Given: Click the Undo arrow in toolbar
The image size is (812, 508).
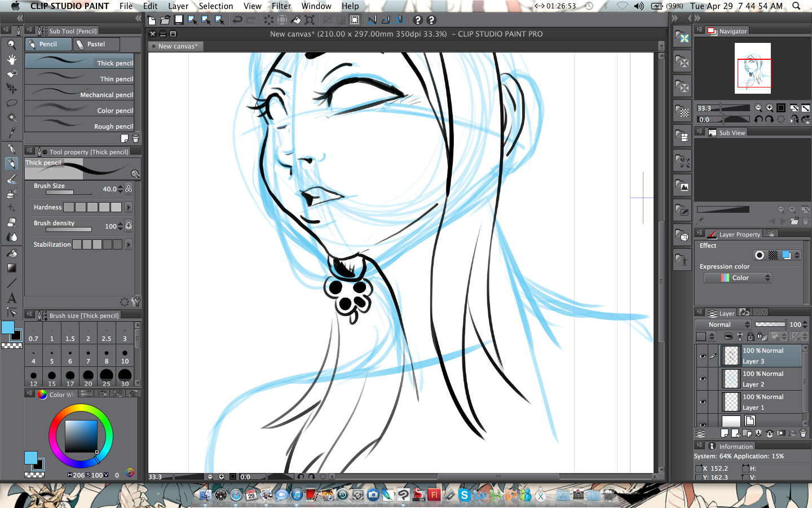Looking at the screenshot, I should pyautogui.click(x=237, y=20).
